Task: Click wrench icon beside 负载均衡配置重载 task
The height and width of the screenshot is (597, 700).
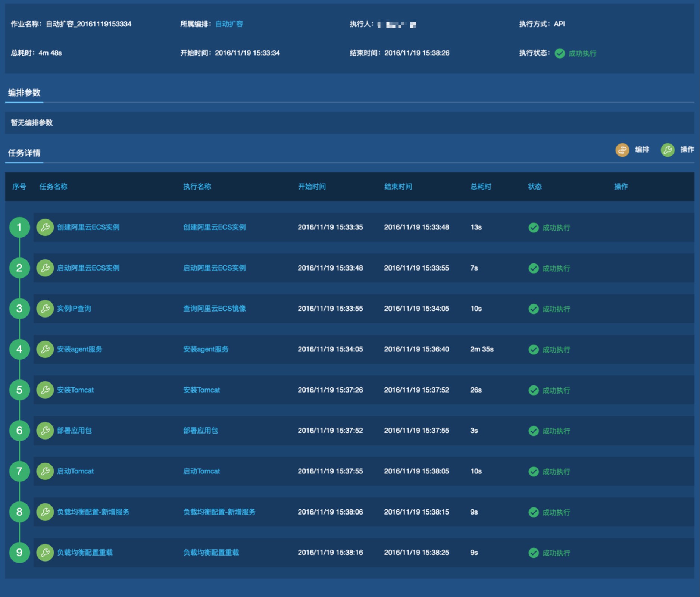Action: pyautogui.click(x=45, y=553)
